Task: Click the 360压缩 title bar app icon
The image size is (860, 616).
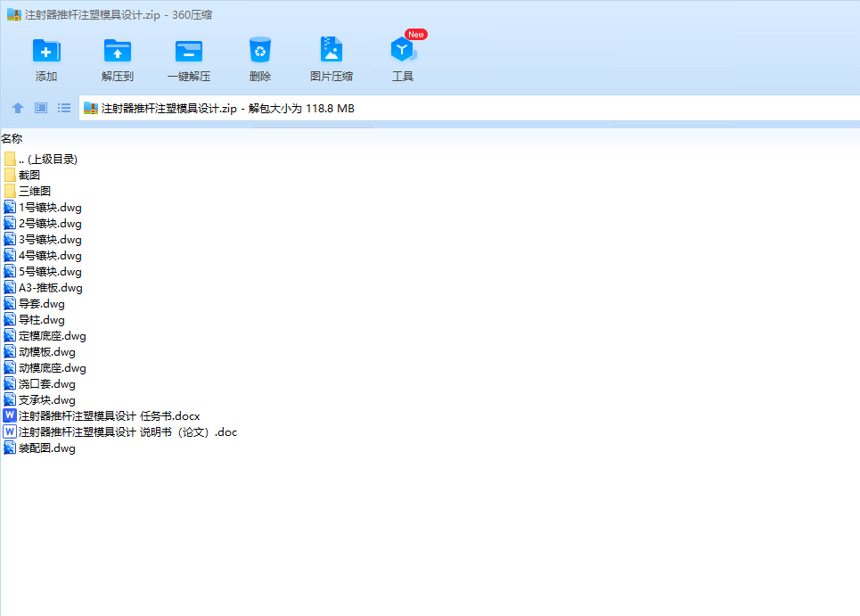Action: 13,14
